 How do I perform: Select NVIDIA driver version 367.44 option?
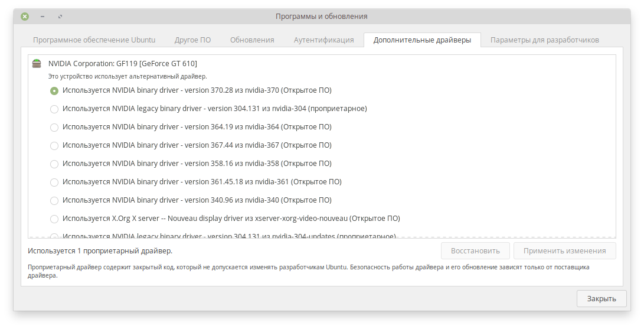(54, 146)
